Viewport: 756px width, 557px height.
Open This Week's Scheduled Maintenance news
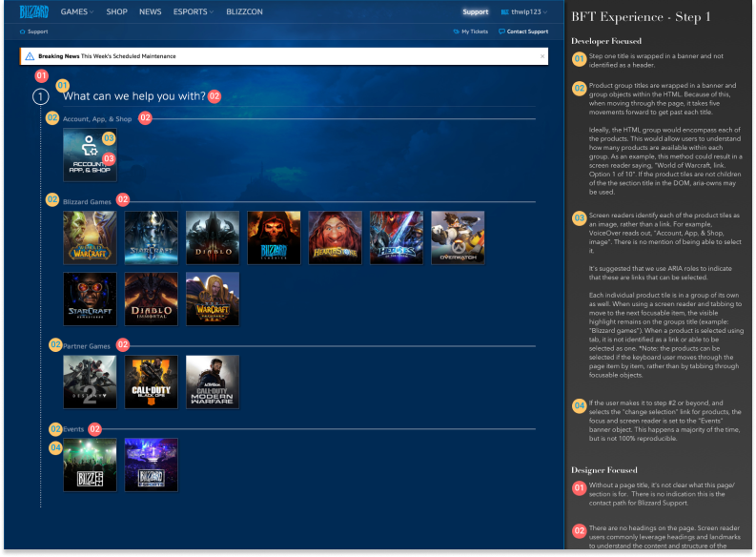pos(129,56)
